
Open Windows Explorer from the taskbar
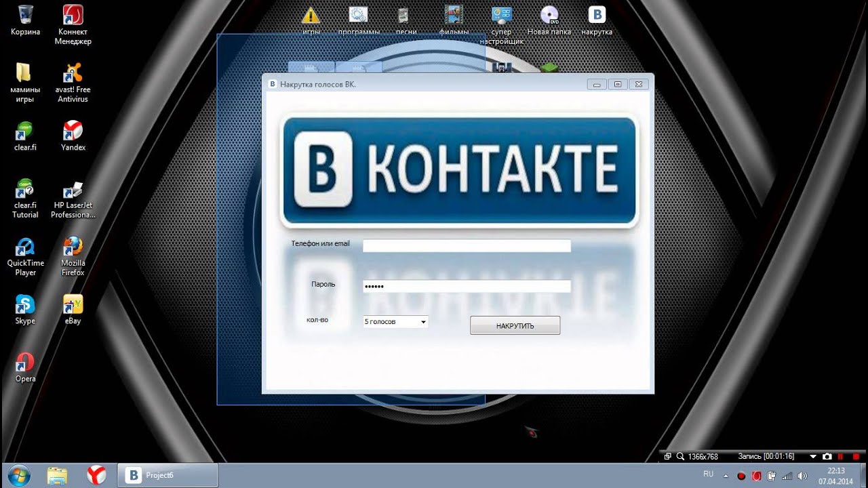coord(58,475)
